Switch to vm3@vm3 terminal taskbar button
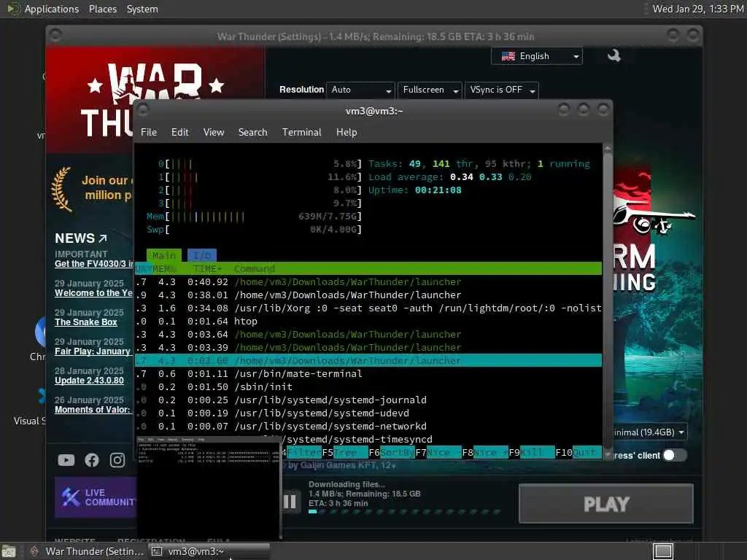747x560 pixels. [x=209, y=551]
